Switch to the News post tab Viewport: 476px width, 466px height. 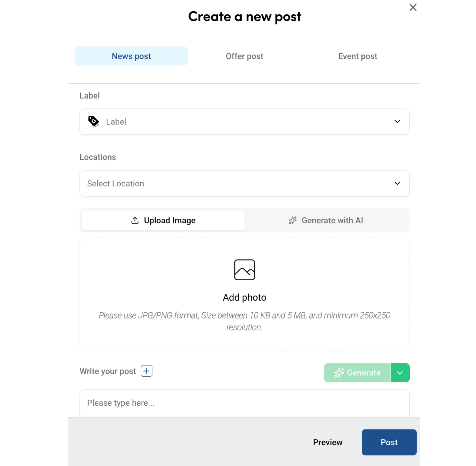131,56
